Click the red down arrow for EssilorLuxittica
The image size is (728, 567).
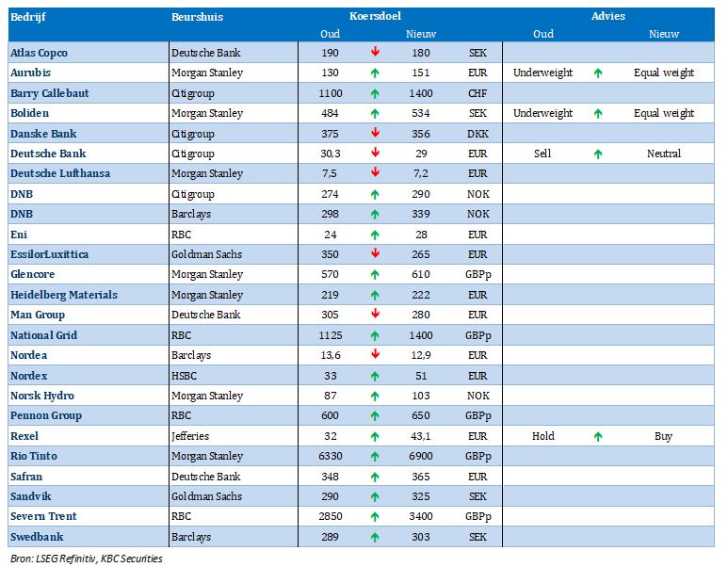pos(375,254)
